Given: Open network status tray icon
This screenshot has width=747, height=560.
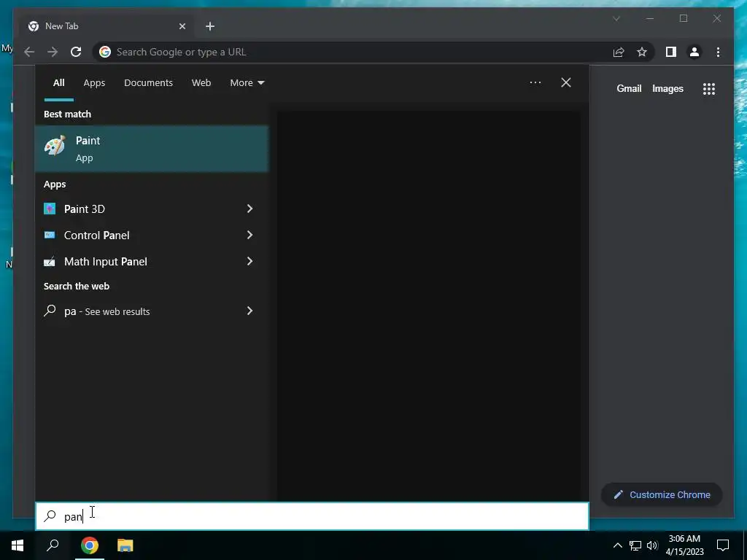Looking at the screenshot, I should (635, 545).
